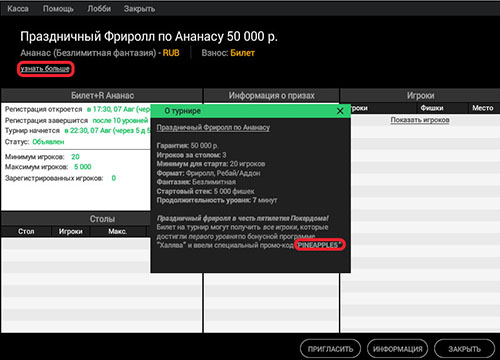The width and height of the screenshot is (500, 360).
Task: Select the 'Столы' panel header
Action: (102, 219)
